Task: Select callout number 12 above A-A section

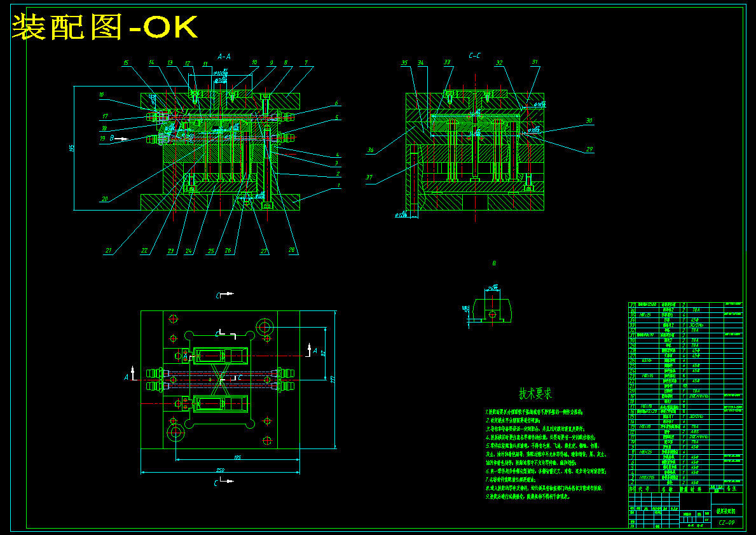Action: [188, 63]
